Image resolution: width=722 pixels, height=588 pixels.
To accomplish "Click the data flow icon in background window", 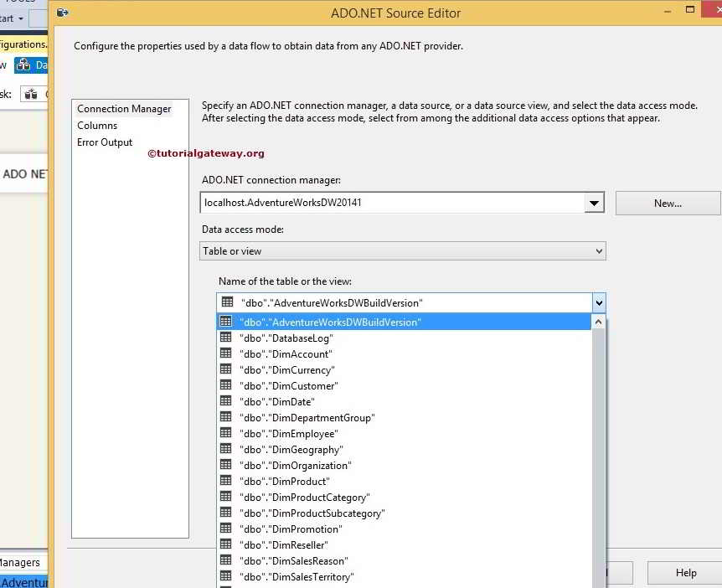I will [23, 65].
